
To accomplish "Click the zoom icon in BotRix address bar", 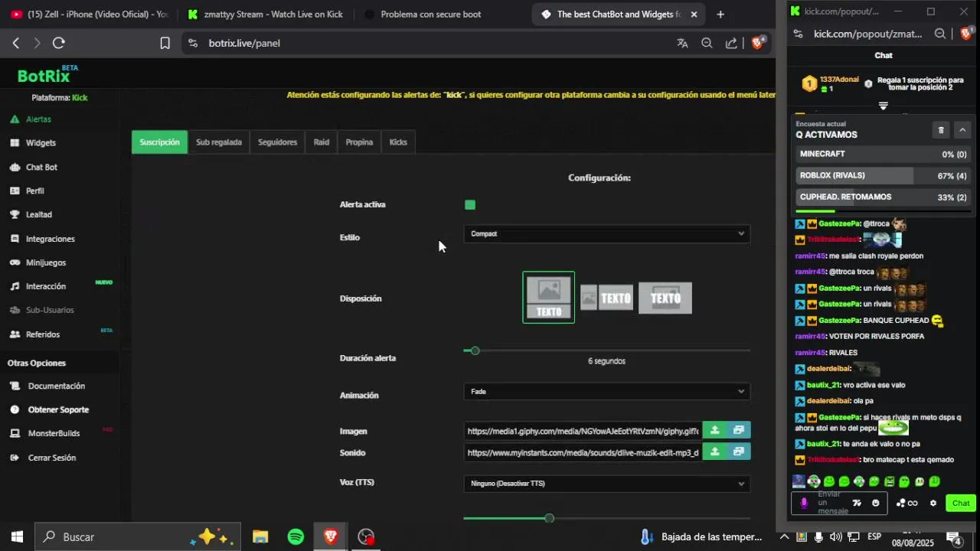I will (x=707, y=44).
